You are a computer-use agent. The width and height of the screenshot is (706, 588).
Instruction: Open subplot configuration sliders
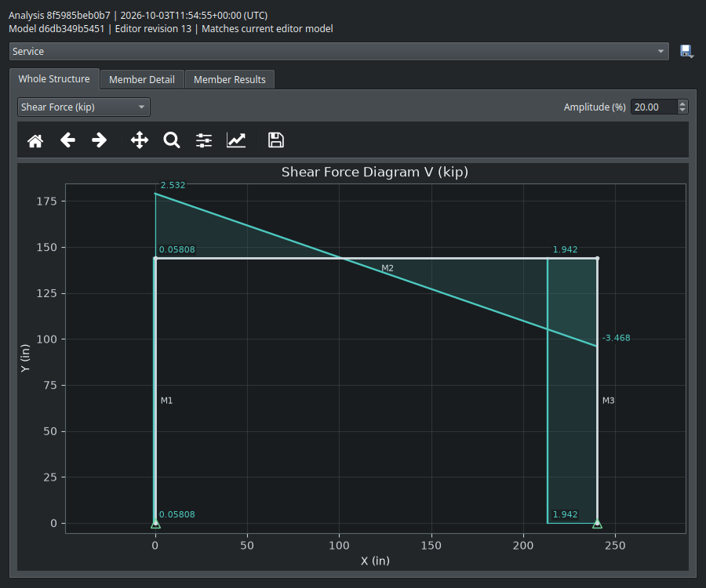tap(204, 140)
